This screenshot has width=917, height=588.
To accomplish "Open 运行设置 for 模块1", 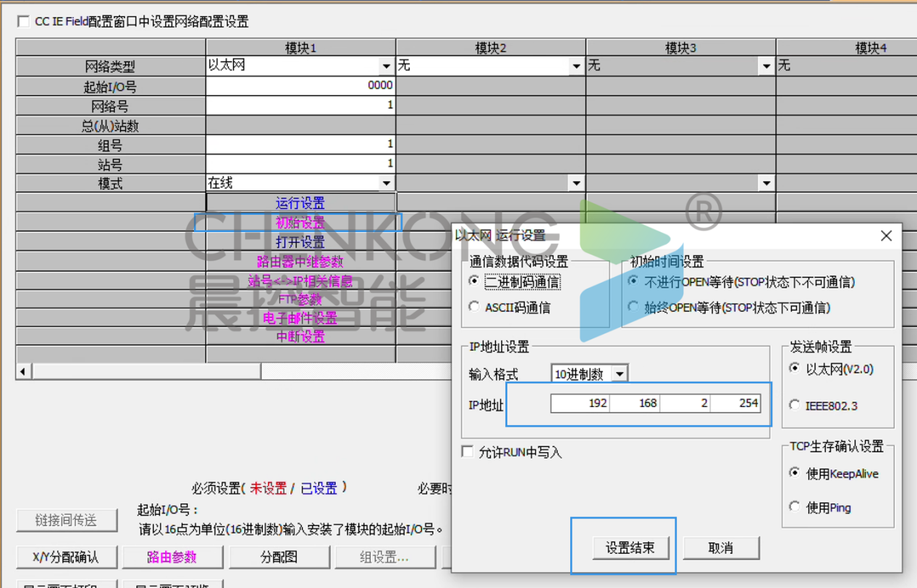I will [x=300, y=203].
